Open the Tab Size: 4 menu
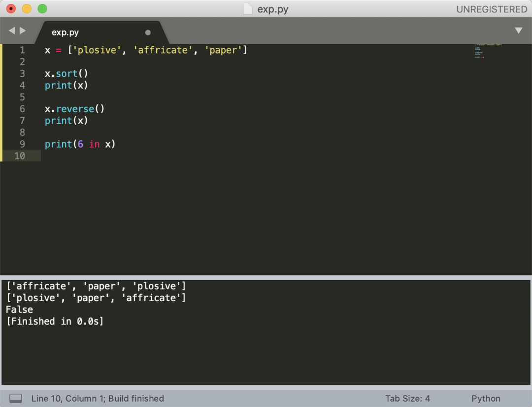 pyautogui.click(x=407, y=398)
